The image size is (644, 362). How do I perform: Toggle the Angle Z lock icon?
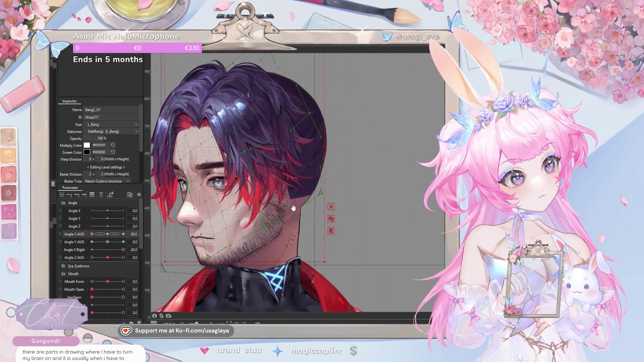pyautogui.click(x=60, y=226)
